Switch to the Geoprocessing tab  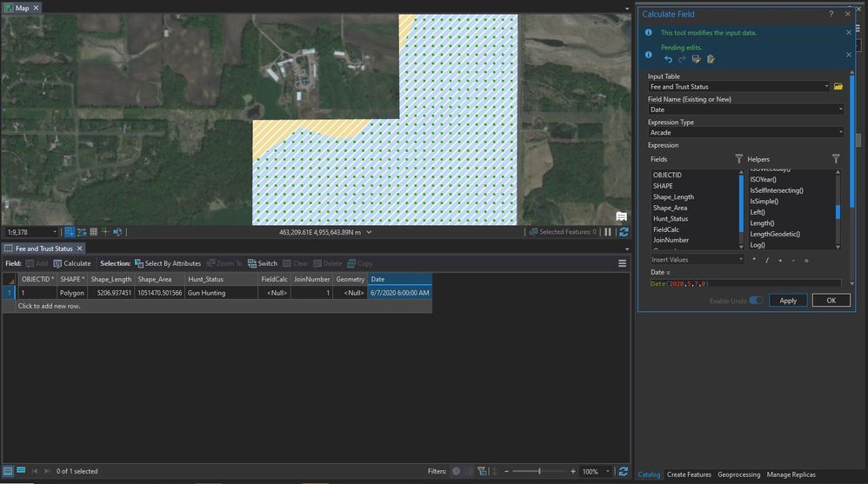pyautogui.click(x=738, y=474)
